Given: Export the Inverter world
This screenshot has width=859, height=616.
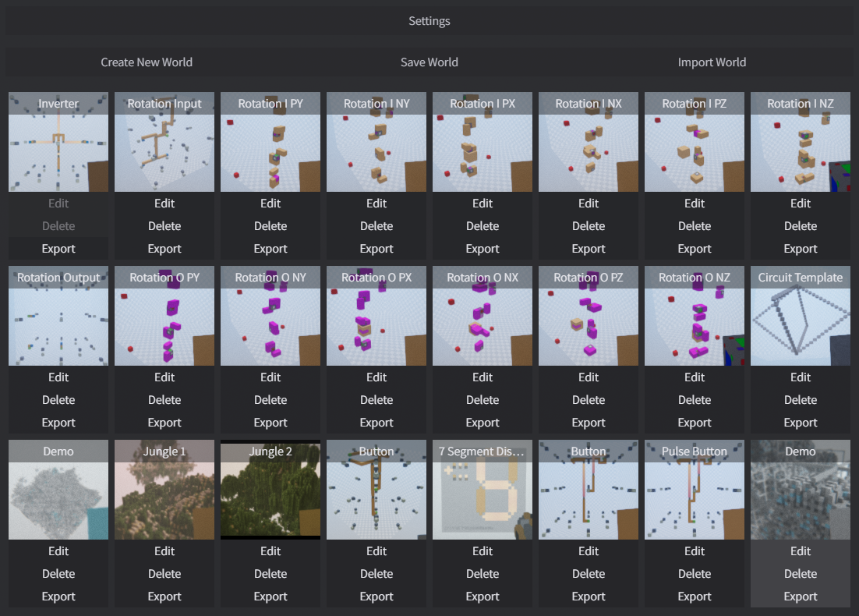Looking at the screenshot, I should coord(58,248).
